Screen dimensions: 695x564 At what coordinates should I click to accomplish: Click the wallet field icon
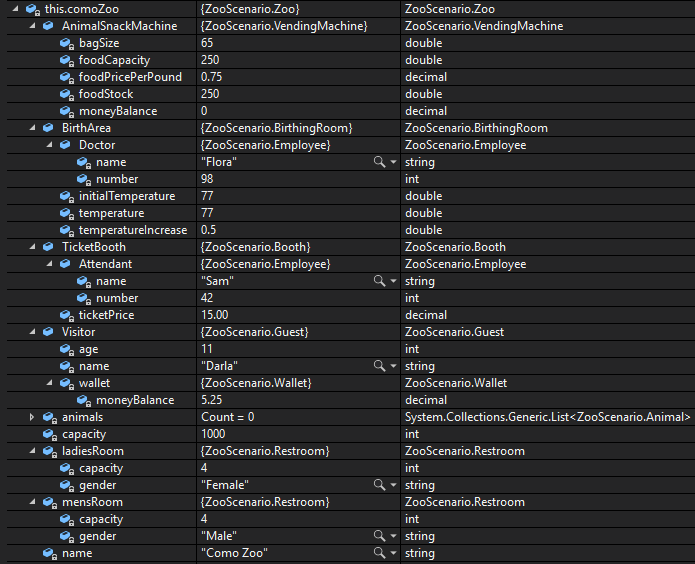pyautogui.click(x=67, y=383)
